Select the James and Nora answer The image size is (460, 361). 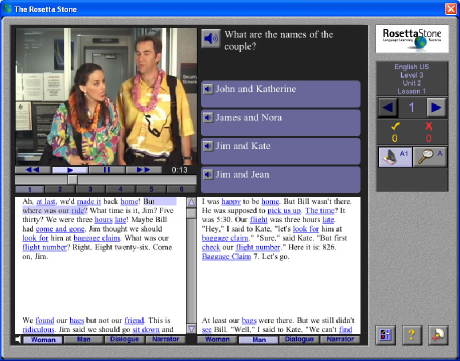(x=281, y=123)
